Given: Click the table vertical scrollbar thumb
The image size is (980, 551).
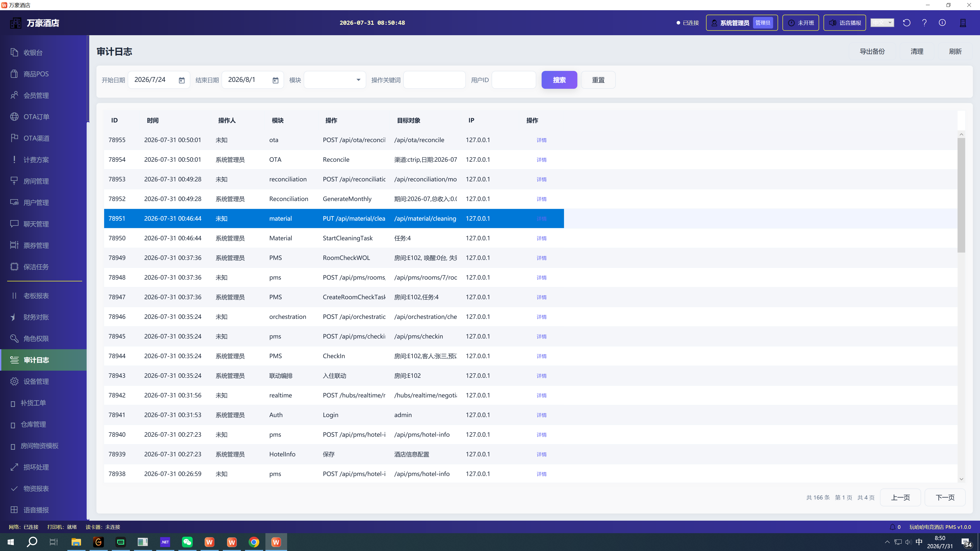Looking at the screenshot, I should click(961, 195).
